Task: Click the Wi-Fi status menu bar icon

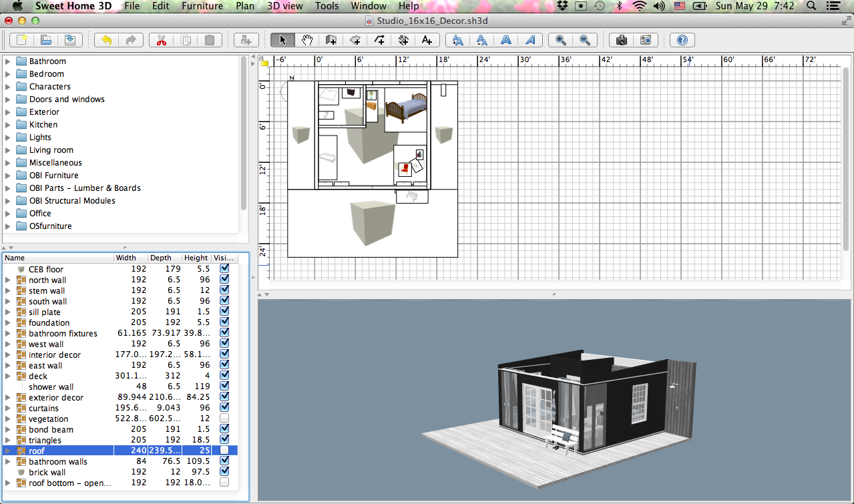Action: (x=640, y=6)
